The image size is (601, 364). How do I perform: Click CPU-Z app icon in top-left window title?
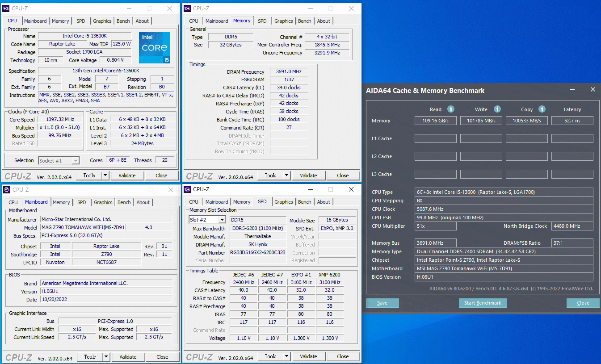6,8
